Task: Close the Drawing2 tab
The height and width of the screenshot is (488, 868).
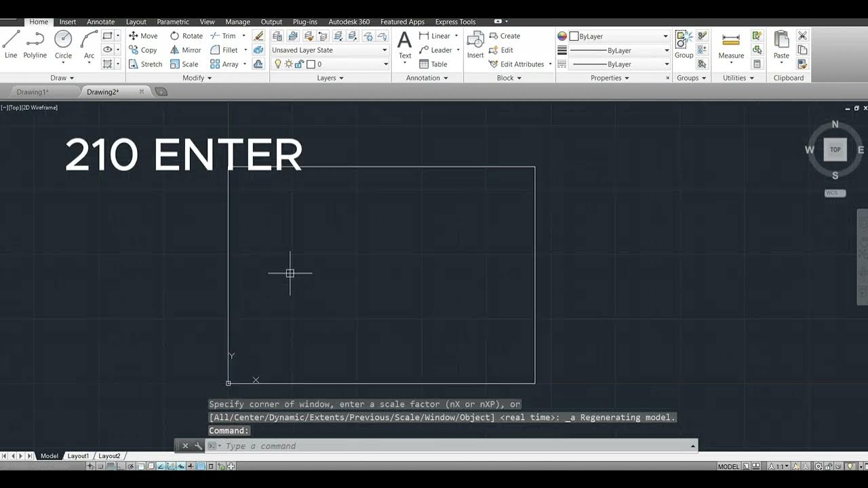Action: click(x=142, y=91)
